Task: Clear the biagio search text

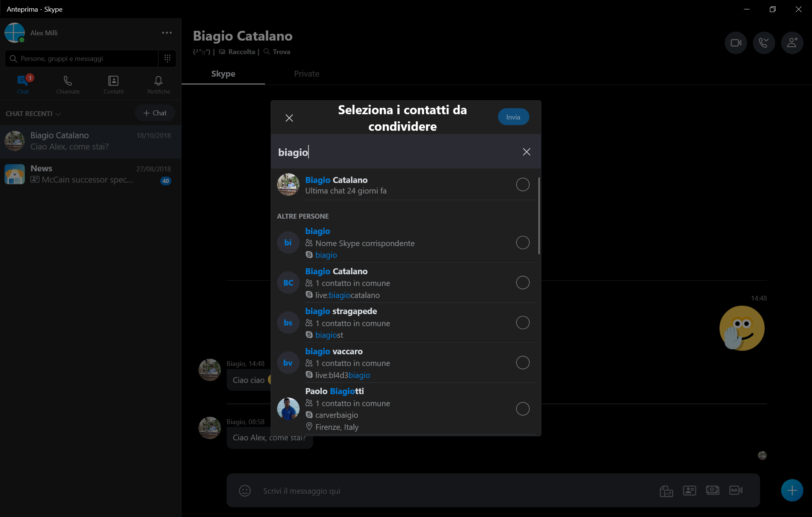Action: [x=526, y=152]
